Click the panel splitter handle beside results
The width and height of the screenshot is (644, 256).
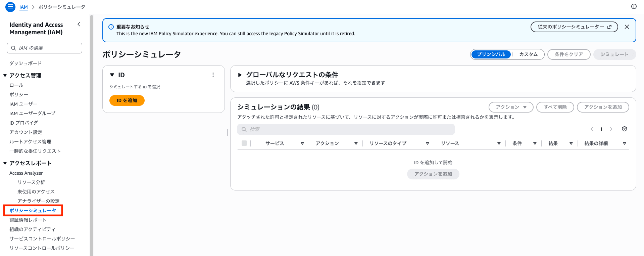click(228, 132)
